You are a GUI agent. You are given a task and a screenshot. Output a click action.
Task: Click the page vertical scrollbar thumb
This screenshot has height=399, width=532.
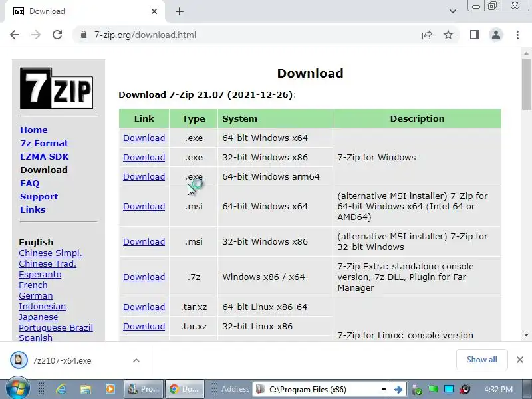pyautogui.click(x=526, y=84)
